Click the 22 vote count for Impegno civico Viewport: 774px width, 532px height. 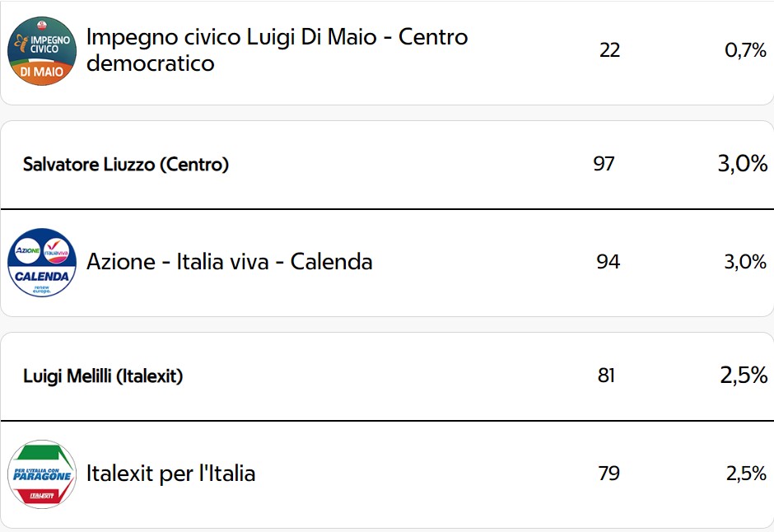point(609,50)
